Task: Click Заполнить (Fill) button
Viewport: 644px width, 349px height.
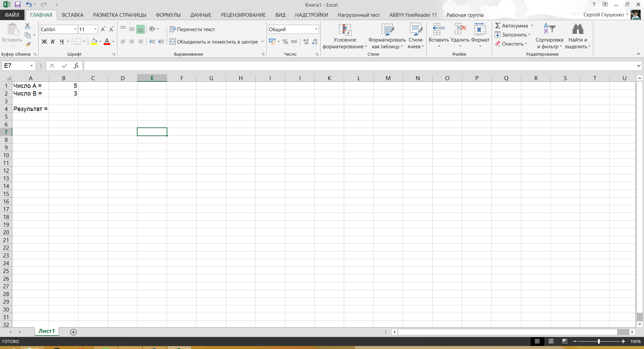Action: coord(513,35)
